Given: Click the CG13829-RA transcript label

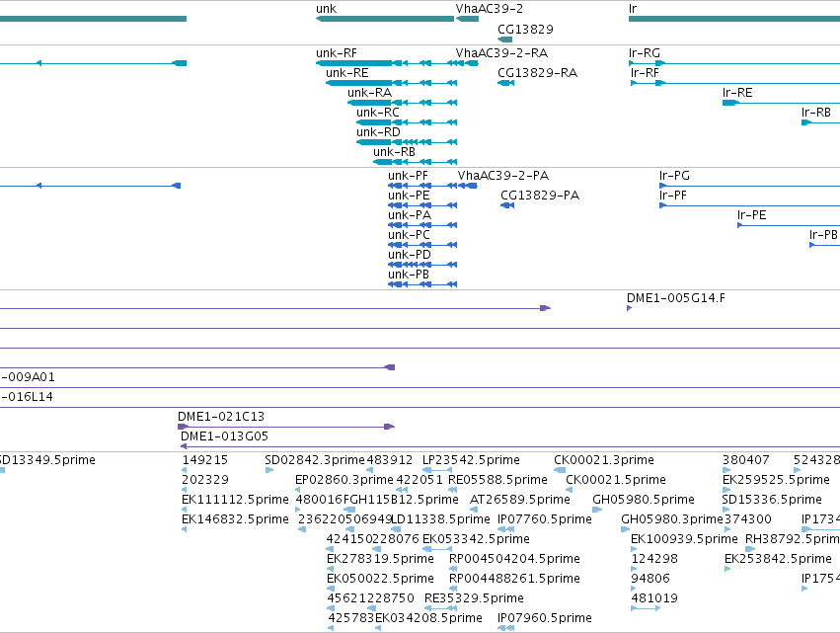Looking at the screenshot, I should [x=537, y=73].
